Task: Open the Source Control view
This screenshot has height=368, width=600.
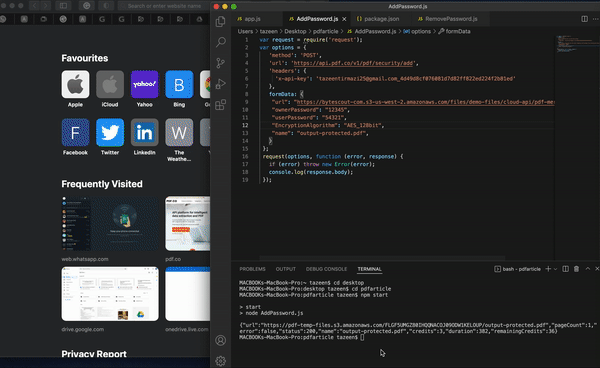Action: coord(221,63)
